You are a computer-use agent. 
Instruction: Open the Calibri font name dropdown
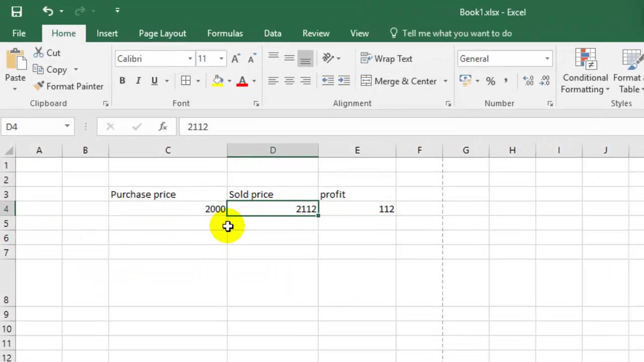pyautogui.click(x=190, y=59)
